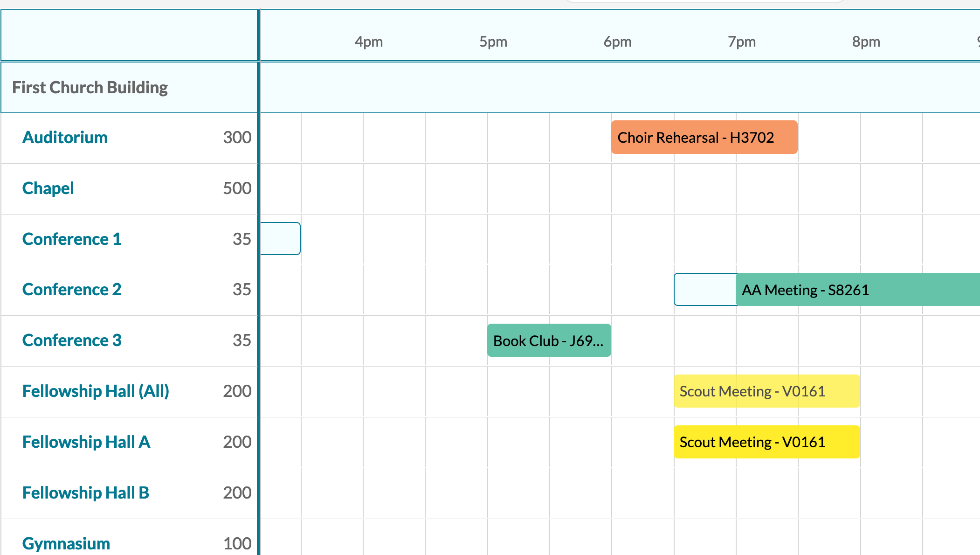Click the empty setup block in Conference 1
Image resolution: width=980 pixels, height=555 pixels.
pyautogui.click(x=280, y=239)
